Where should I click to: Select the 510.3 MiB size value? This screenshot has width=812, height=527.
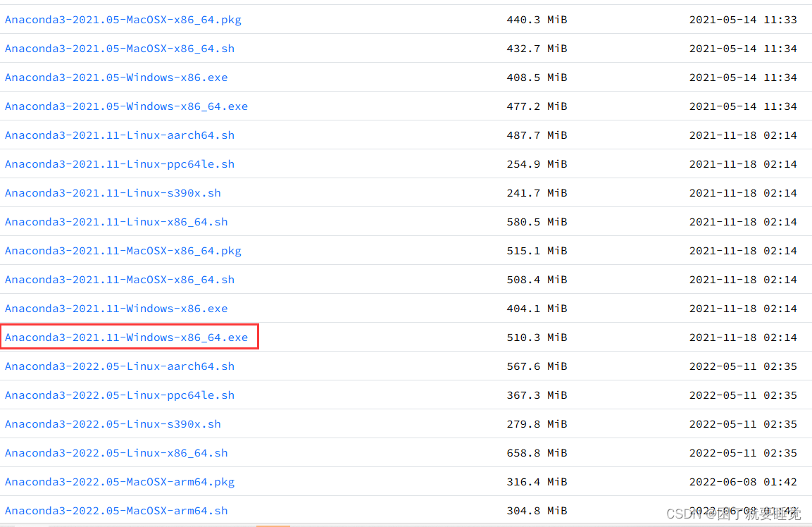click(x=537, y=337)
